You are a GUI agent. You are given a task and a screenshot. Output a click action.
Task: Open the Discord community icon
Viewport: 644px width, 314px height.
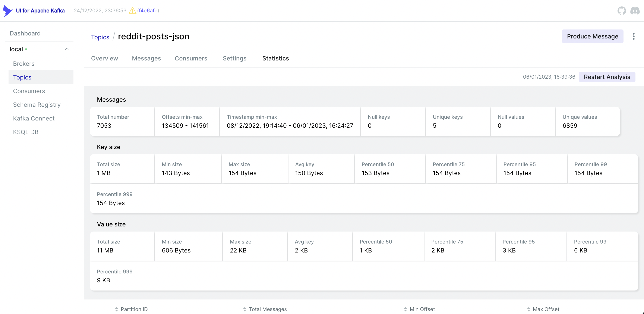click(x=635, y=10)
